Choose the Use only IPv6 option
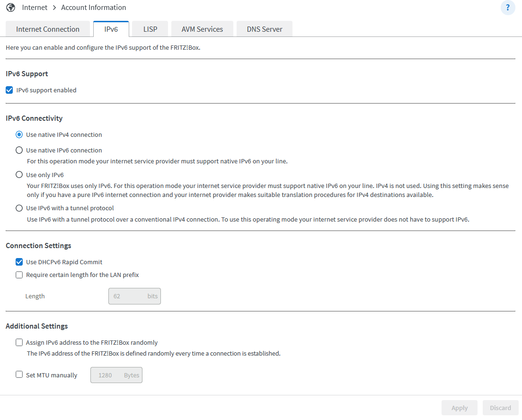 point(19,175)
